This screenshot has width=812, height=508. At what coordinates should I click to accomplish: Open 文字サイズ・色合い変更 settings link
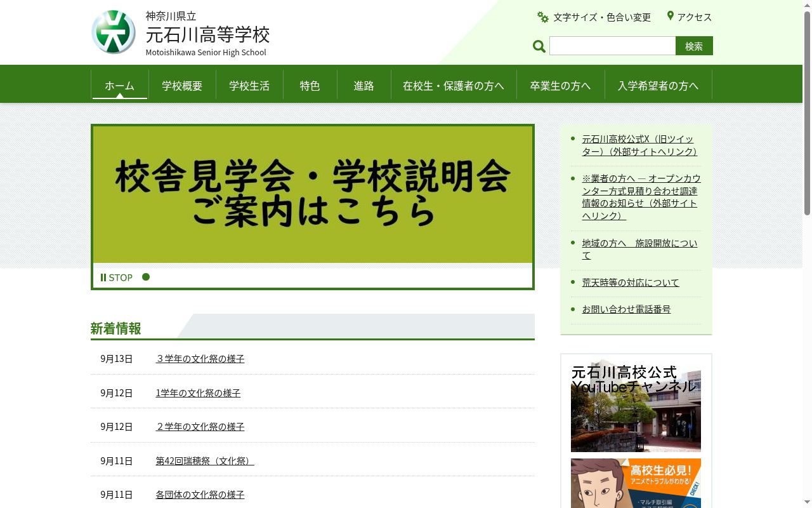602,17
